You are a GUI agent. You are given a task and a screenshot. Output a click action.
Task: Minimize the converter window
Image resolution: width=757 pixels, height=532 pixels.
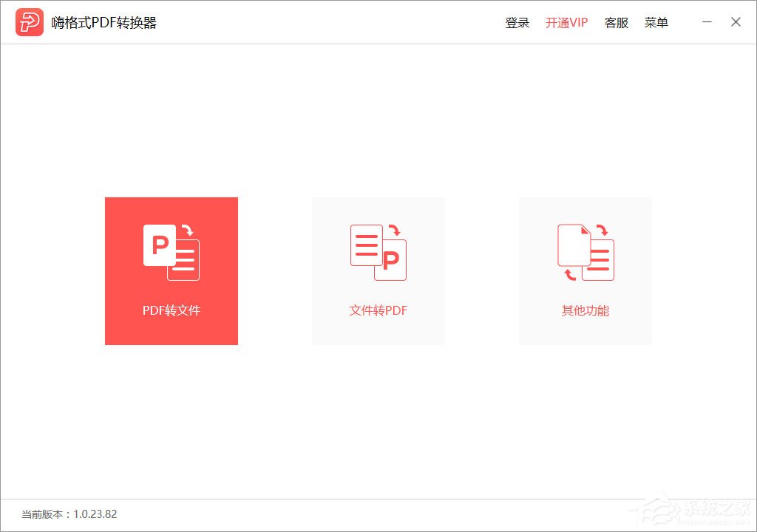point(707,22)
